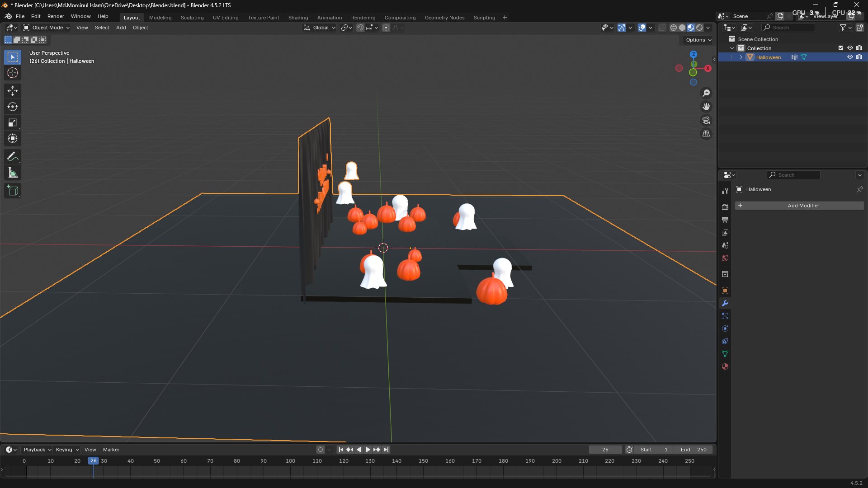This screenshot has height=488, width=868.
Task: Toggle Collection eye visibility
Action: point(850,48)
